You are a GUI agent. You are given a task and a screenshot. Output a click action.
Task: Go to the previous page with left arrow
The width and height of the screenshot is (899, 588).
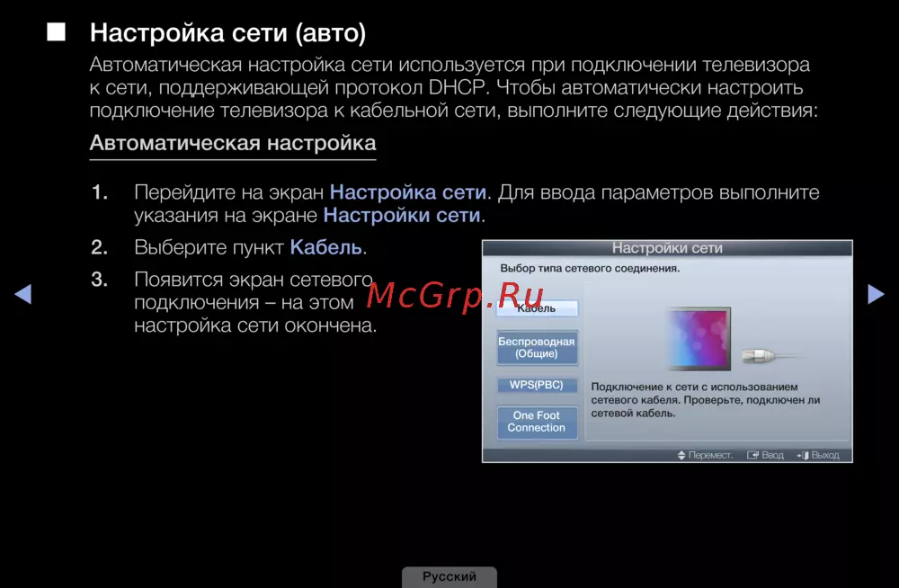[x=23, y=294]
